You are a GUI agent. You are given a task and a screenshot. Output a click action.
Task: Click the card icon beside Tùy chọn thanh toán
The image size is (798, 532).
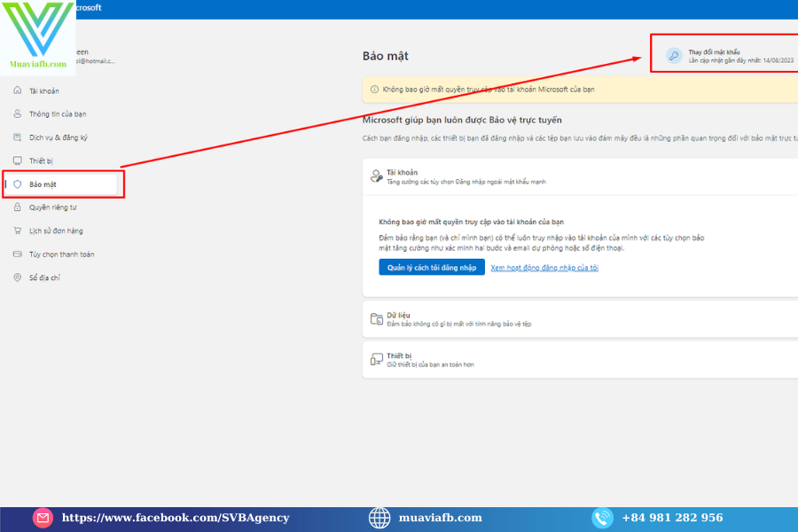click(18, 254)
